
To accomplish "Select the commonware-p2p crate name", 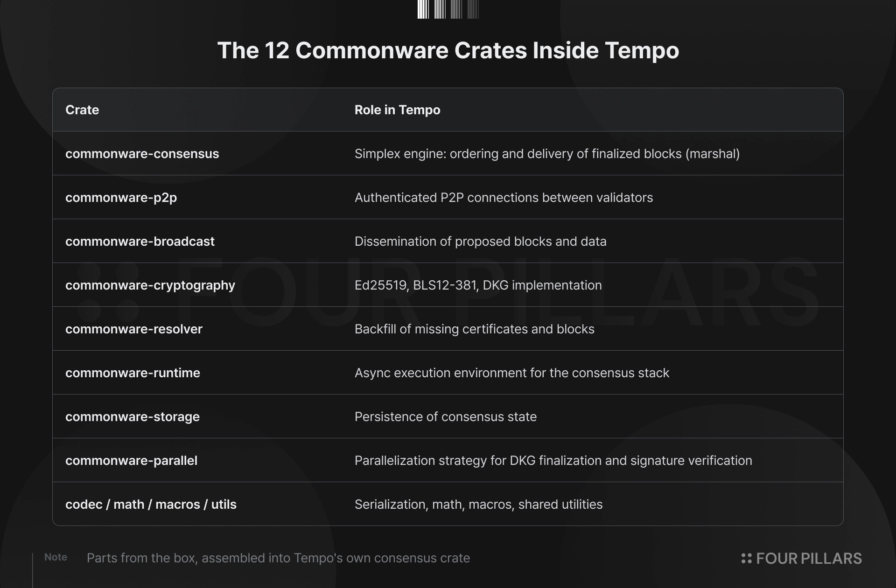I will point(121,198).
